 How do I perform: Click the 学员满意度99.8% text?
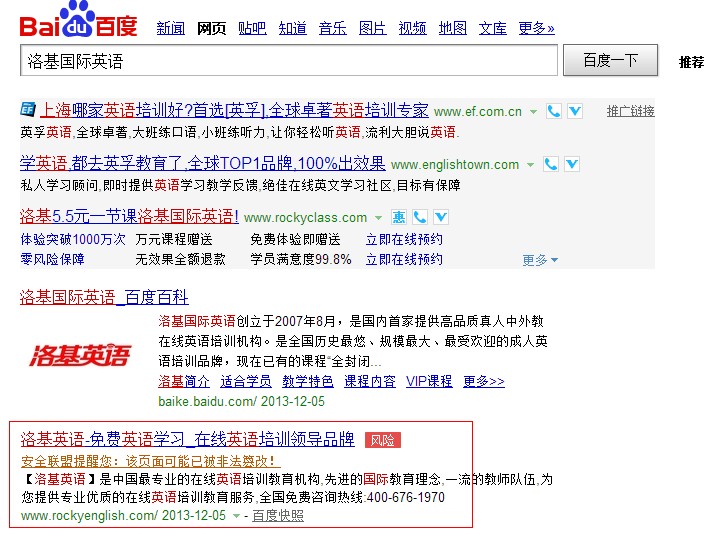[301, 259]
